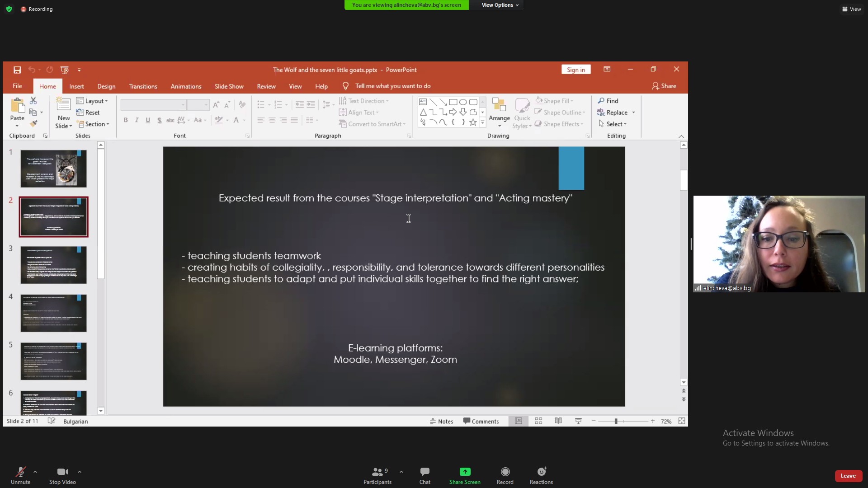Viewport: 868px width, 488px height.
Task: Expand the audio options arrow beside Unmute
Action: 35,472
